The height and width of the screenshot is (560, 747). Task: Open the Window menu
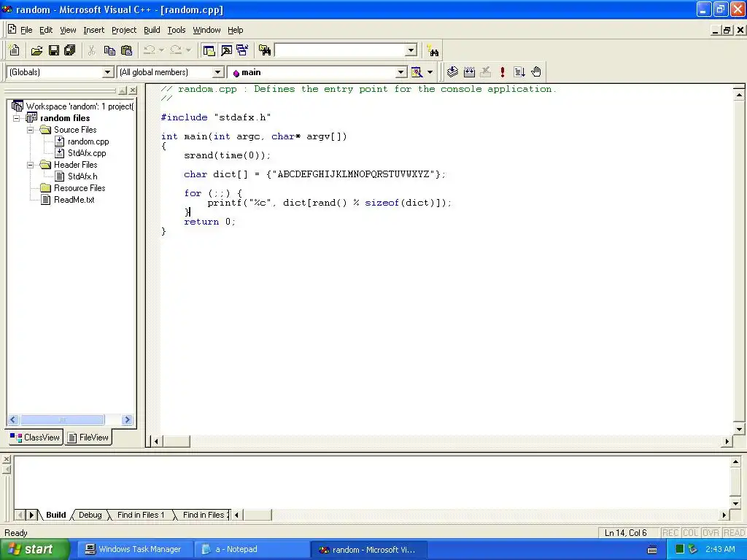tap(206, 30)
